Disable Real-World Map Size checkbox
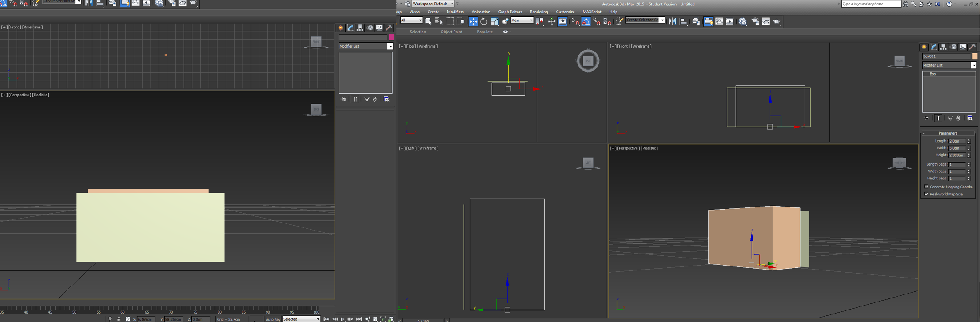980x322 pixels. [927, 194]
